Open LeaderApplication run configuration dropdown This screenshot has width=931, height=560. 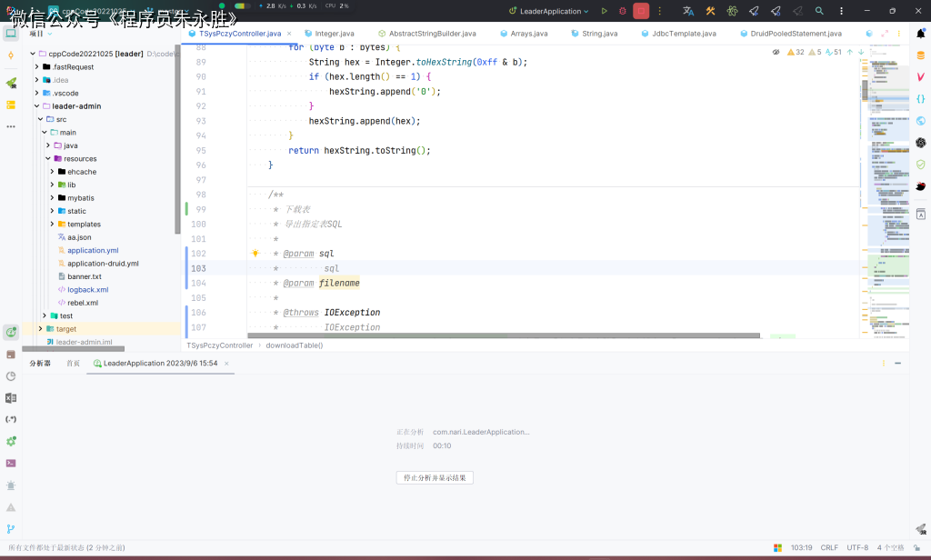(x=548, y=11)
